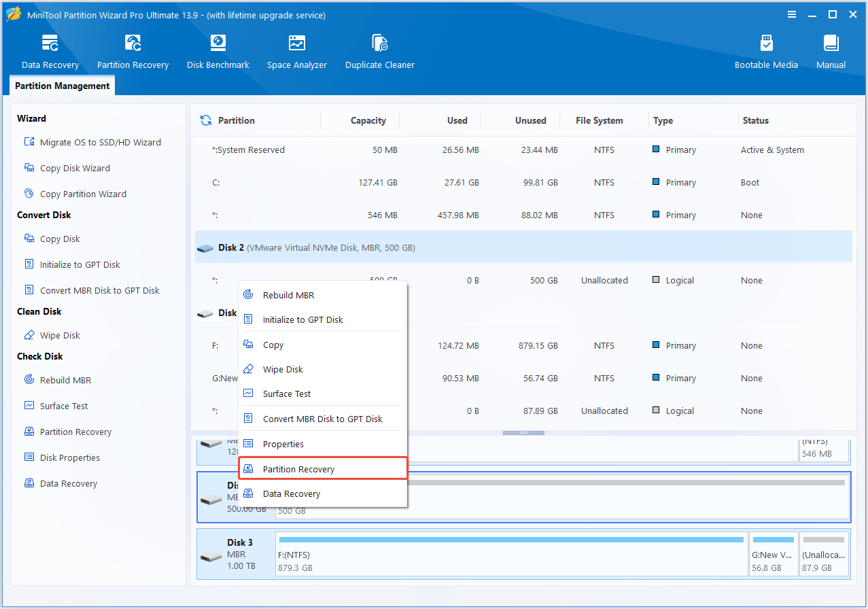Choose Convert MBR Disk to GPT Disk in sidebar
The image size is (868, 609).
[91, 290]
